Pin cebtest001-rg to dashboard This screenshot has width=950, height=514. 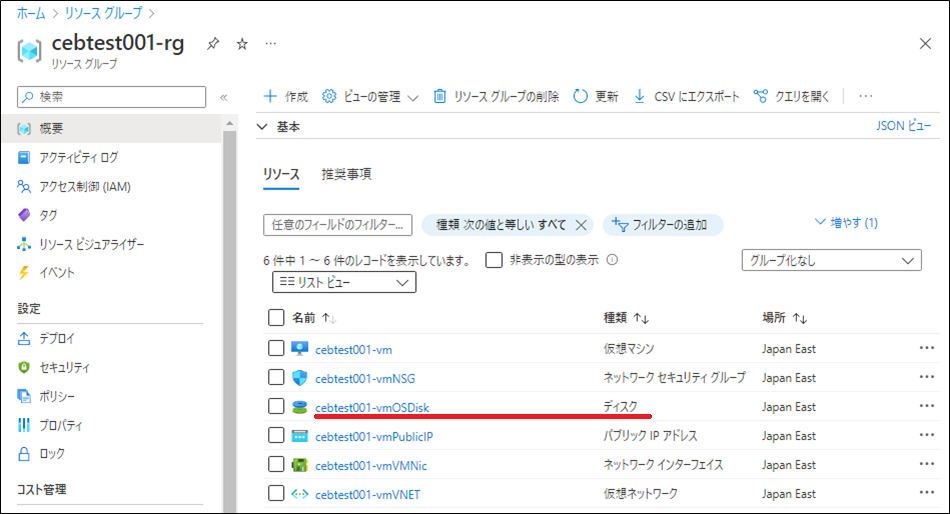213,44
